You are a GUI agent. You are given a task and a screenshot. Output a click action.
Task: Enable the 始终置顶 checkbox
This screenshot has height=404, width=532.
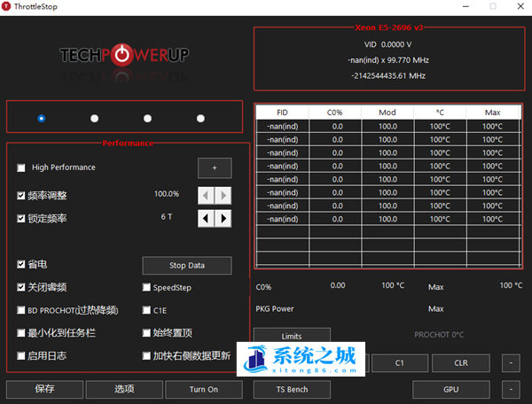tap(146, 333)
